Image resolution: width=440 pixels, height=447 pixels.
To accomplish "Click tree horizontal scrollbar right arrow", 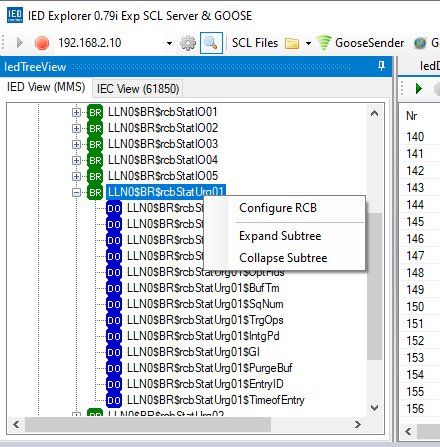I will tap(358, 424).
